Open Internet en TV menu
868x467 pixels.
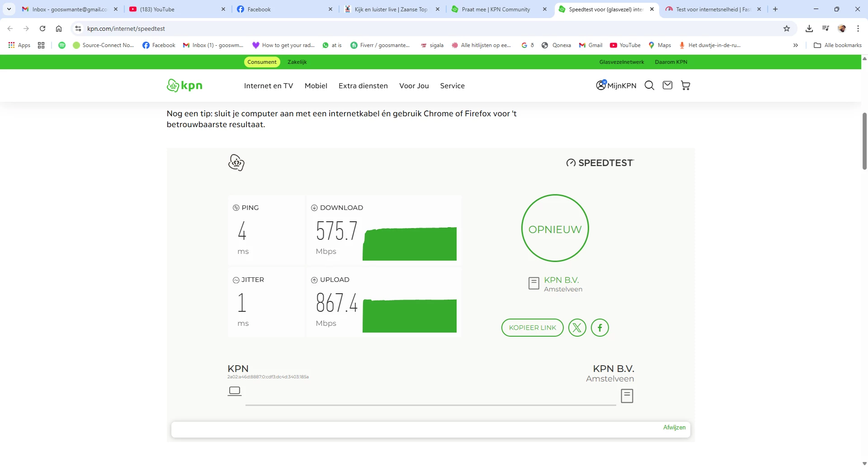[269, 86]
